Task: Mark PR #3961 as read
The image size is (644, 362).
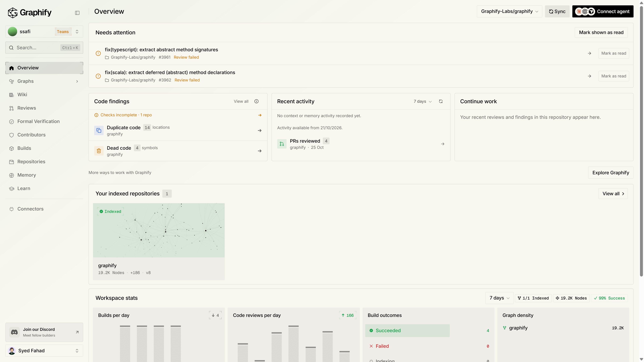Action: (613, 53)
